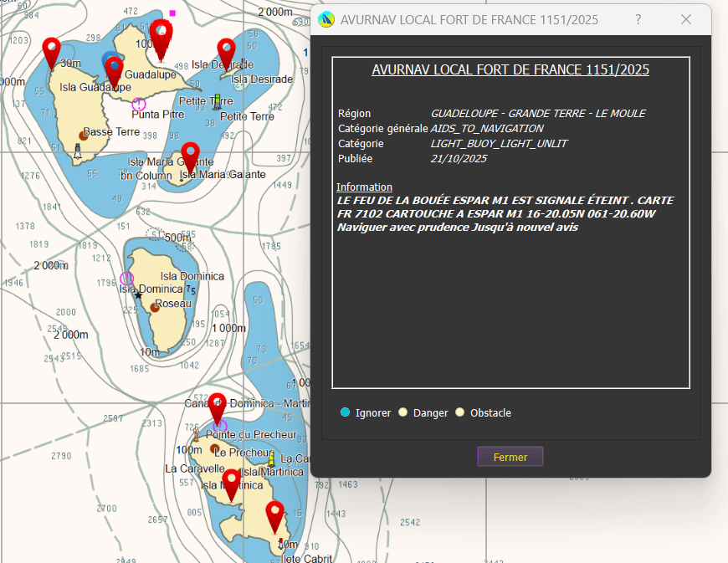Click the black star on Isla Dominica
The image size is (728, 563).
(138, 295)
